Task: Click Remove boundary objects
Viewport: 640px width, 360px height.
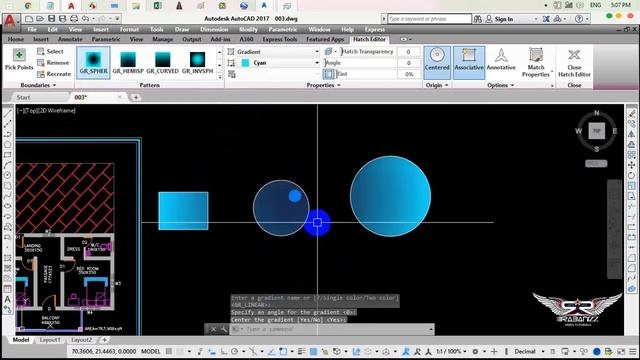Action: [x=53, y=63]
